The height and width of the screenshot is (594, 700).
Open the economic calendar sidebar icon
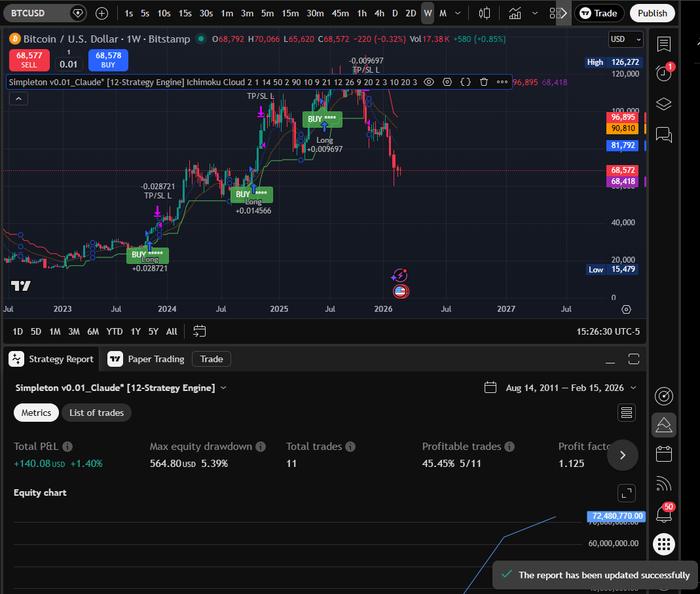tap(663, 453)
